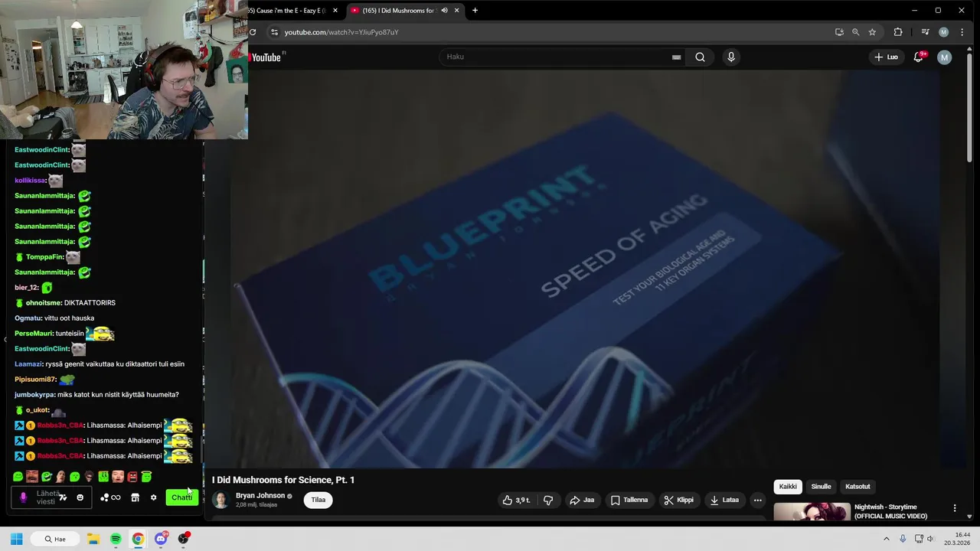Switch to the I Did Mushrooms tab
Image resolution: width=980 pixels, height=551 pixels.
click(398, 10)
